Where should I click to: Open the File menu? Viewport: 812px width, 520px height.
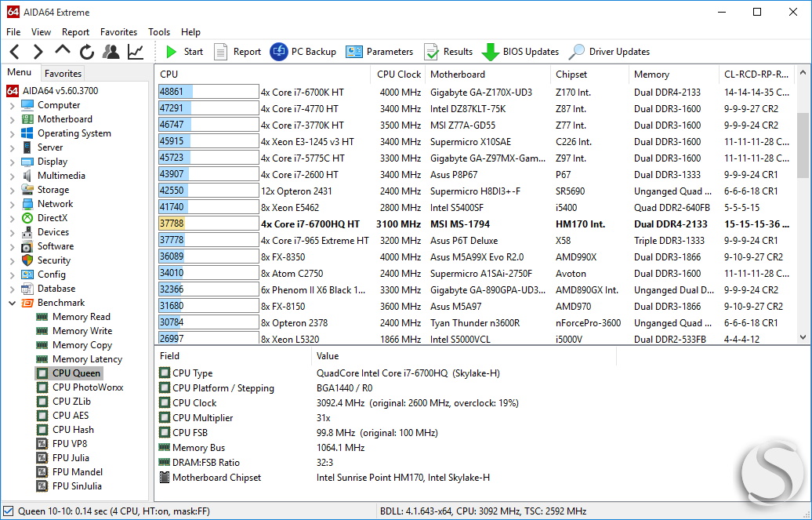[x=13, y=32]
